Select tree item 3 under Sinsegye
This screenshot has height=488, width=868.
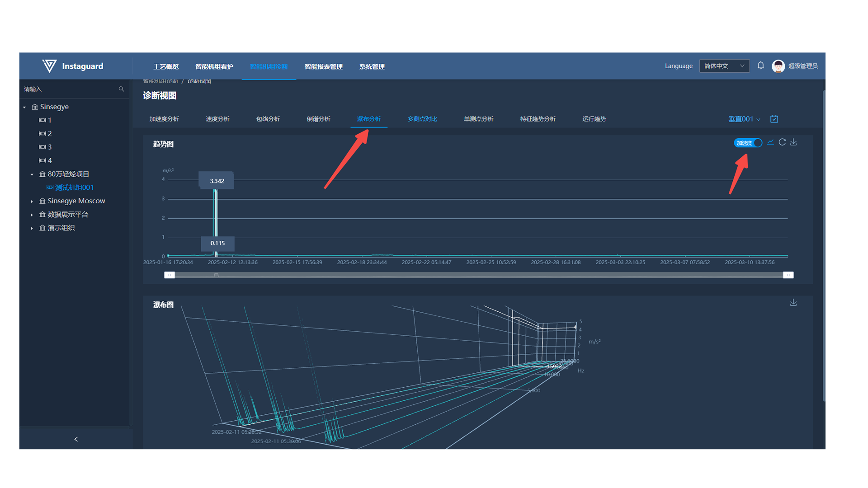point(50,147)
